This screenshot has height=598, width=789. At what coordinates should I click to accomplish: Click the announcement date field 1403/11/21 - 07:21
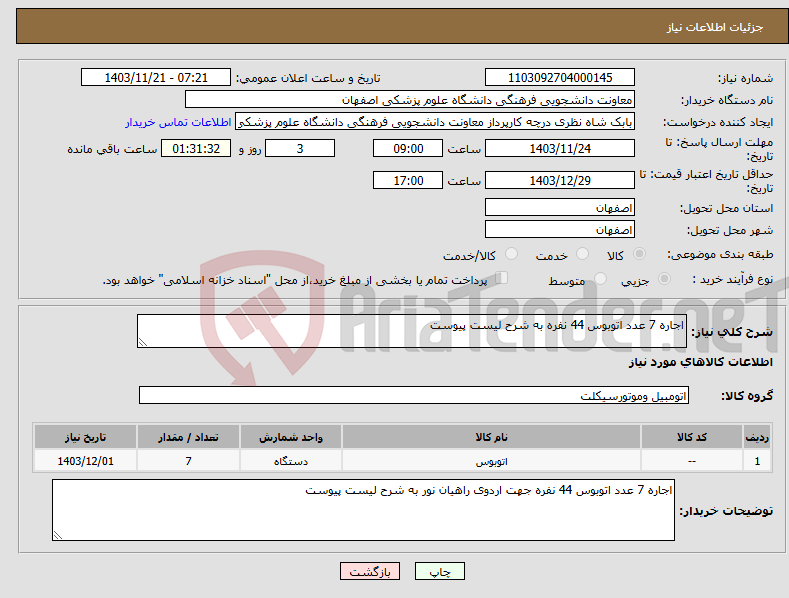(155, 78)
